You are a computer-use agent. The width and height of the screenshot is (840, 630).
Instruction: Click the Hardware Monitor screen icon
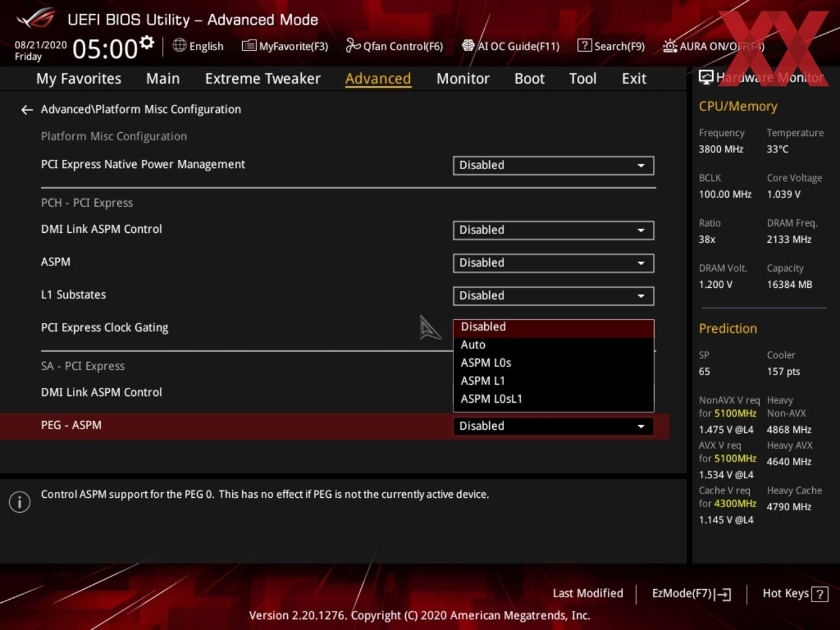point(706,77)
